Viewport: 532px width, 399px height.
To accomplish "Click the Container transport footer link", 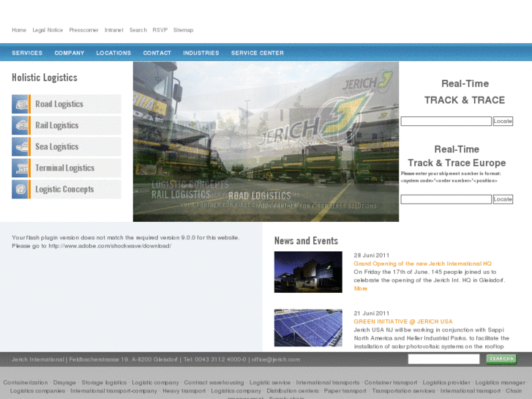I will 391,382.
